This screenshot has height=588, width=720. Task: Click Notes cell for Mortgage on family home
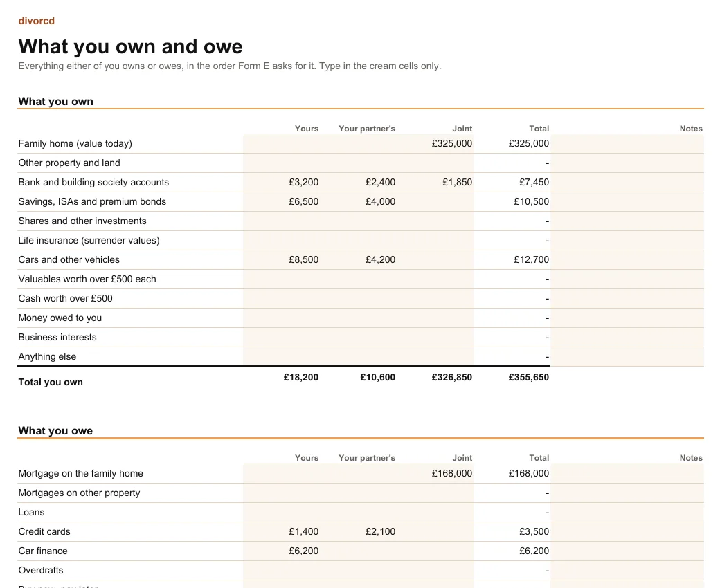(x=627, y=473)
